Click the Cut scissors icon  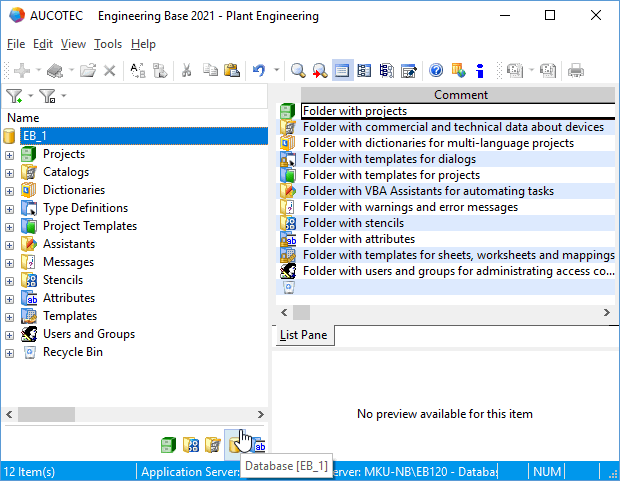click(x=185, y=71)
